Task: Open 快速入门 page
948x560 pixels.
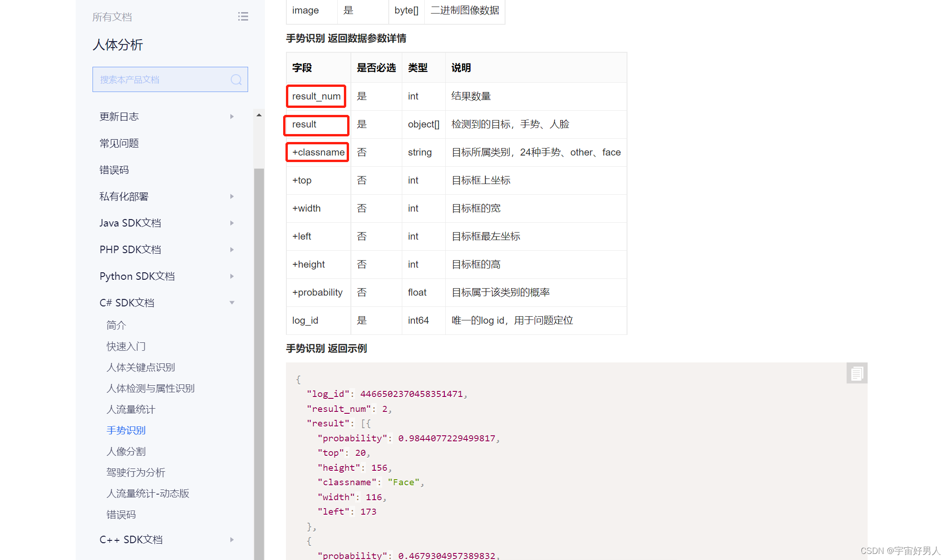Action: (x=126, y=346)
